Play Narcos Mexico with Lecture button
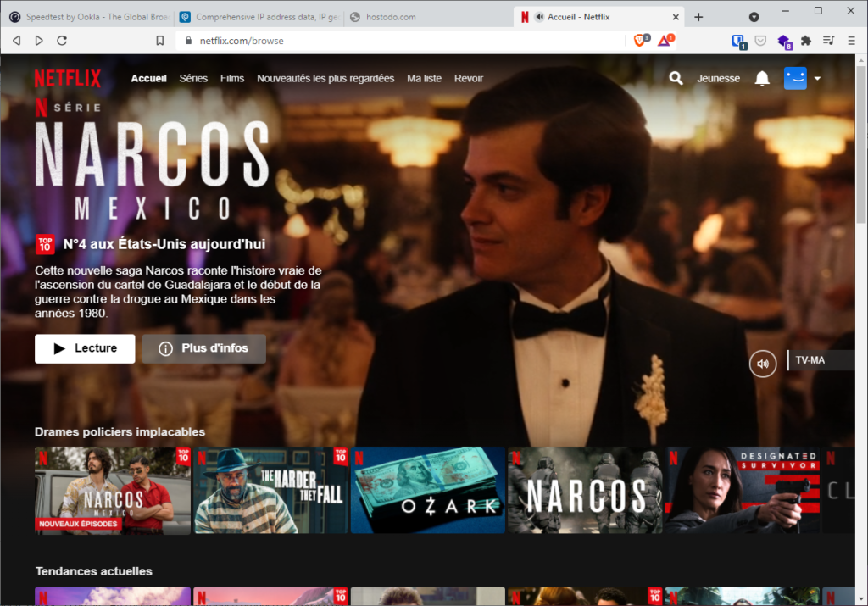Viewport: 868px width, 606px height. (x=85, y=348)
